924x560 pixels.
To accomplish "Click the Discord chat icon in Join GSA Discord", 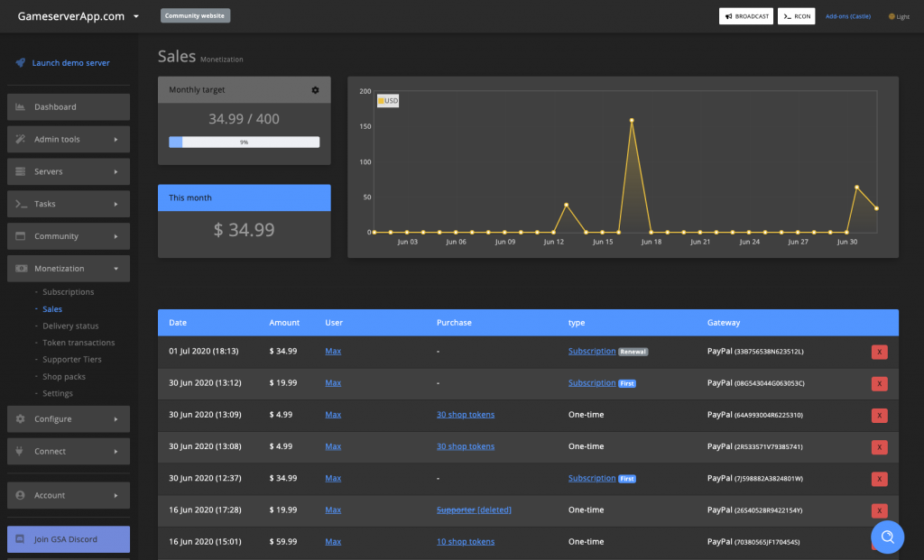I will 20,538.
